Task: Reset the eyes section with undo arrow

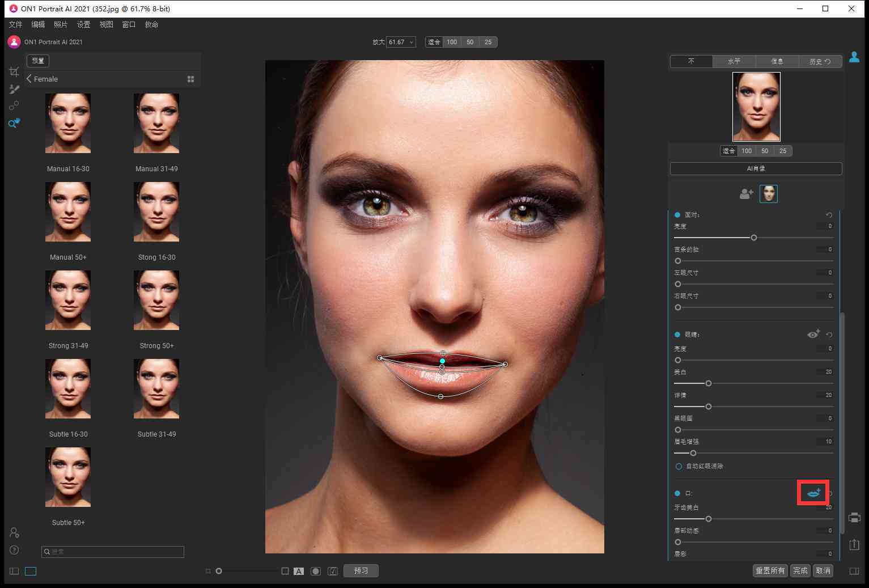Action: pyautogui.click(x=829, y=335)
